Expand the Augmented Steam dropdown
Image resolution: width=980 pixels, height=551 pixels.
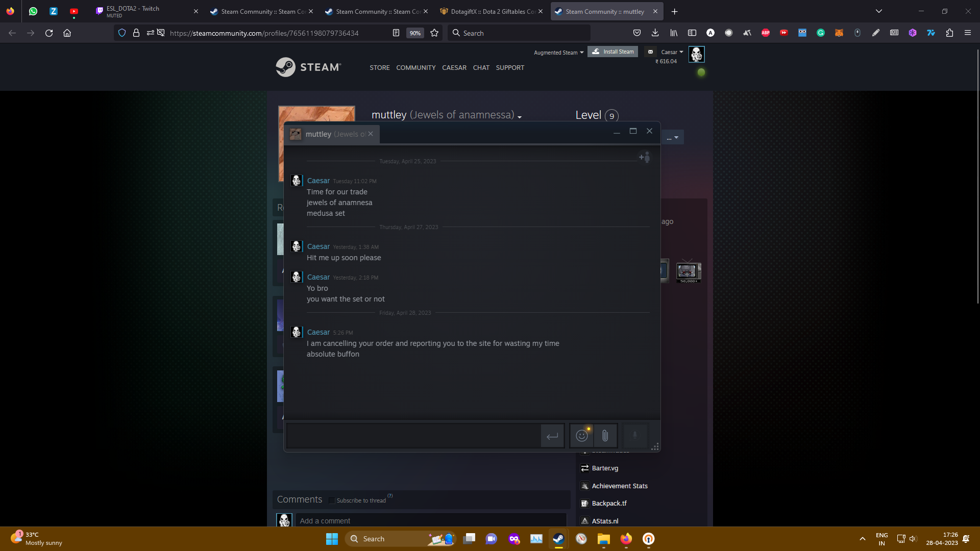[558, 53]
